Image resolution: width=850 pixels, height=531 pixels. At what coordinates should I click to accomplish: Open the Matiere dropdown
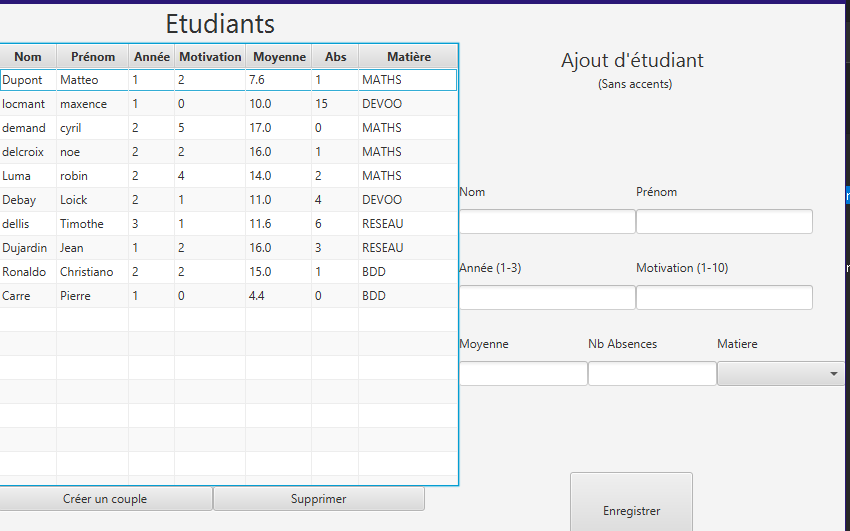[782, 374]
